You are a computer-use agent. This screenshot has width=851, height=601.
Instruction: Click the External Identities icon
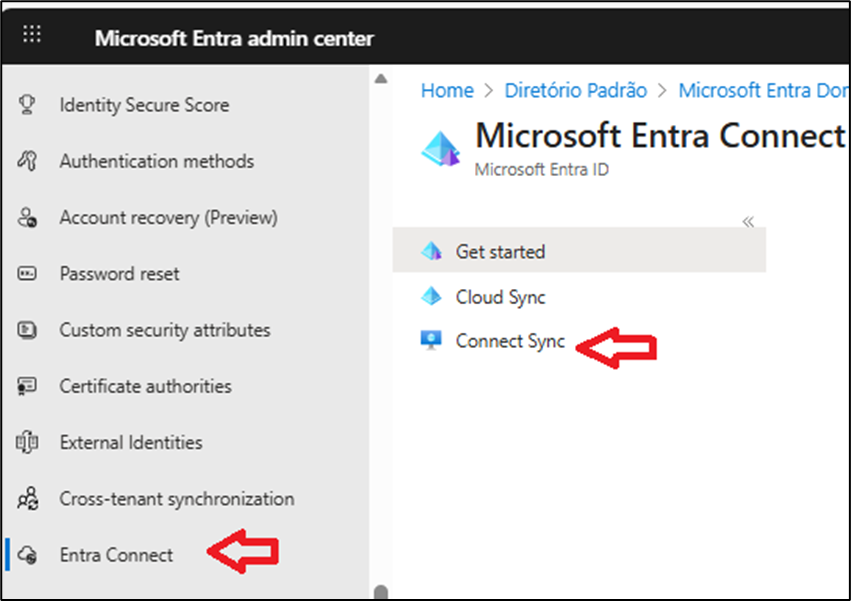[x=28, y=442]
